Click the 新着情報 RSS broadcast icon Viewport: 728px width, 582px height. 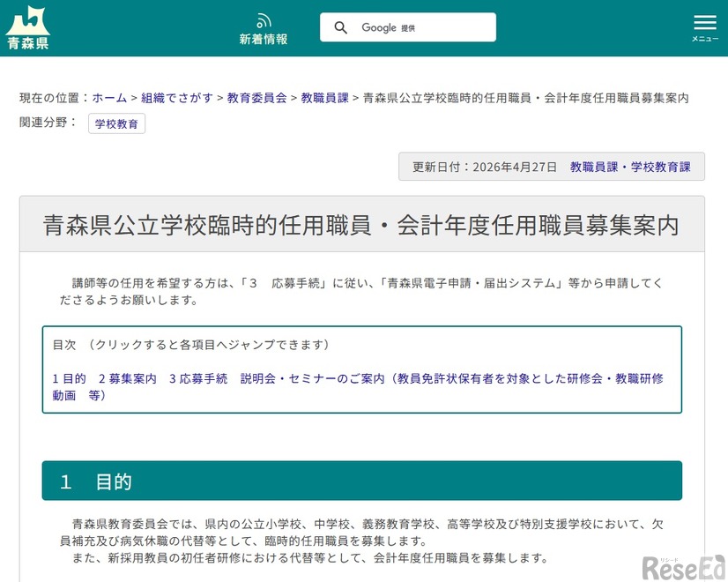tap(264, 19)
